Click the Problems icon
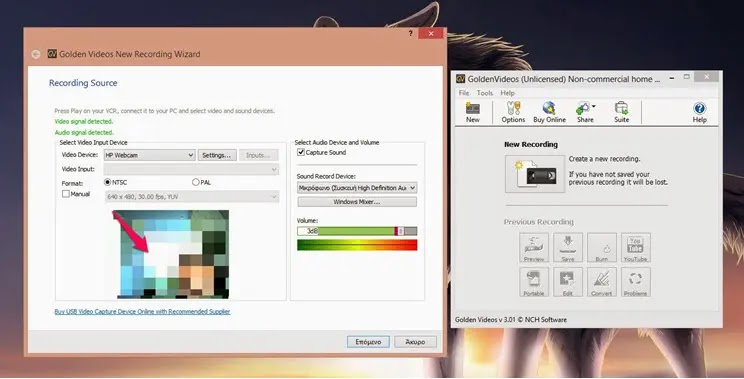 635,282
